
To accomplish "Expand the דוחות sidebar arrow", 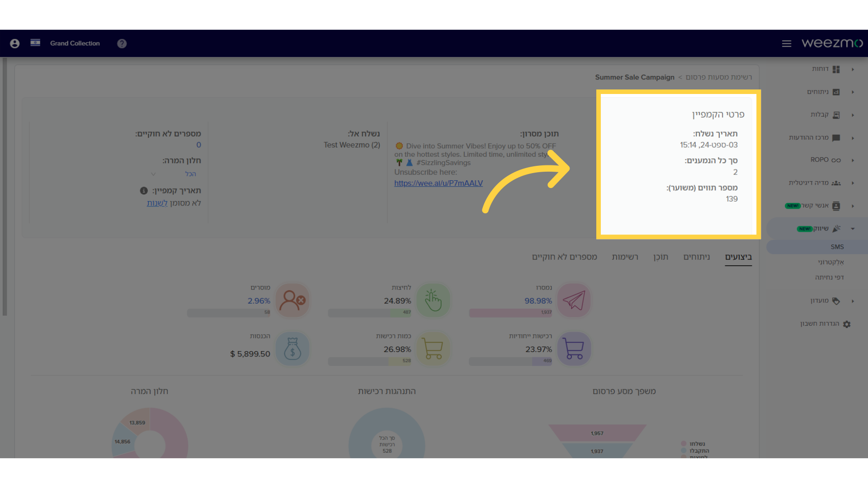I will point(853,69).
